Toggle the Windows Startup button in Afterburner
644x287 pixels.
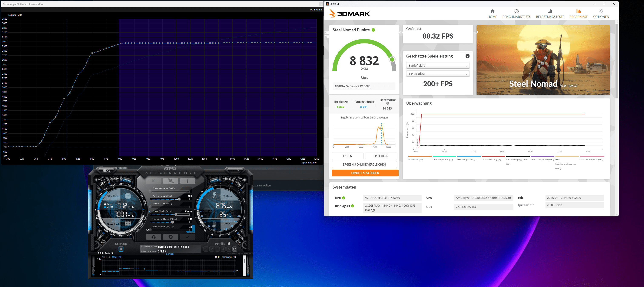(121, 249)
